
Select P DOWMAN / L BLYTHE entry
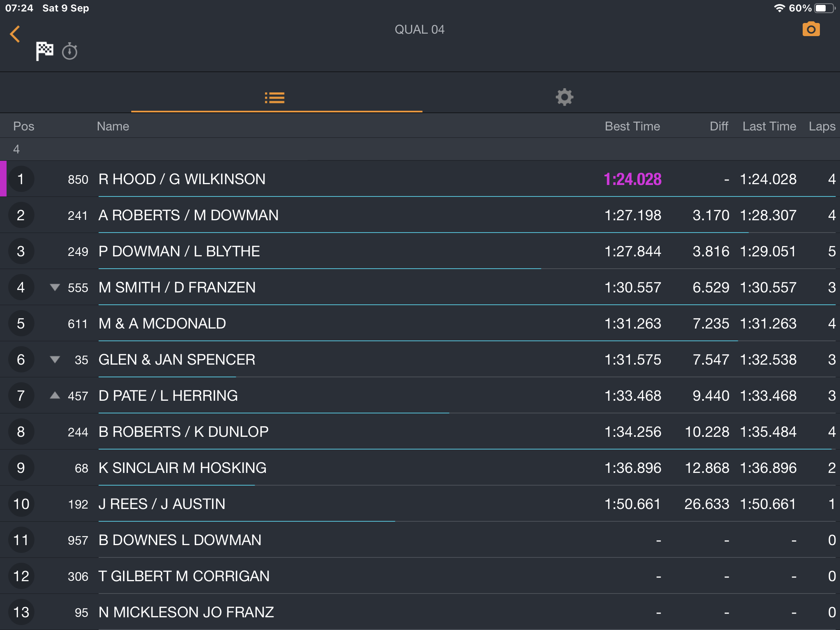420,251
